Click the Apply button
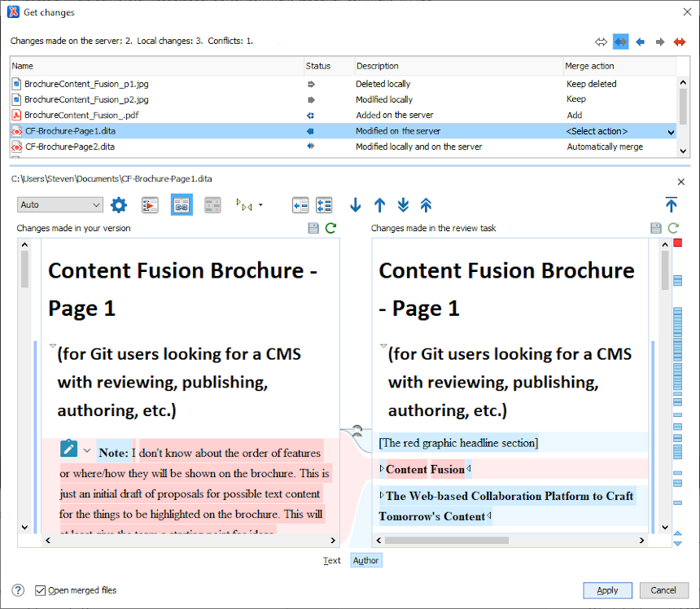This screenshot has width=700, height=609. tap(607, 590)
